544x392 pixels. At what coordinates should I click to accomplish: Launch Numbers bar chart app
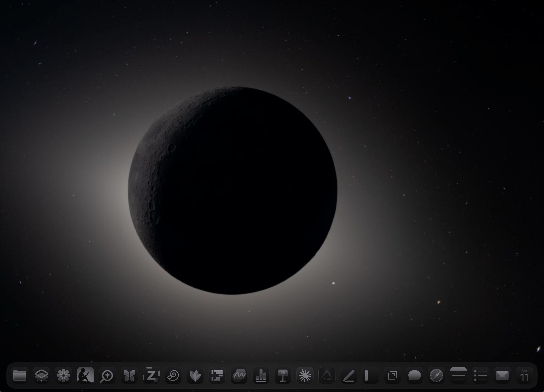pyautogui.click(x=261, y=375)
